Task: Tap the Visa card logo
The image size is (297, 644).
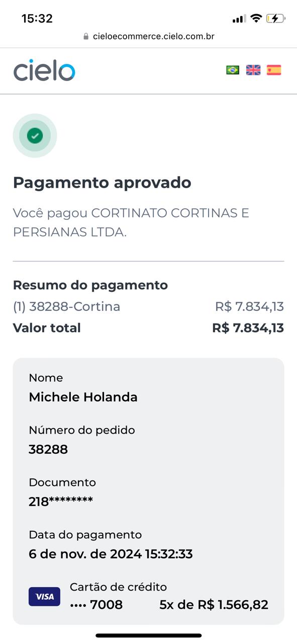Action: coord(44,596)
